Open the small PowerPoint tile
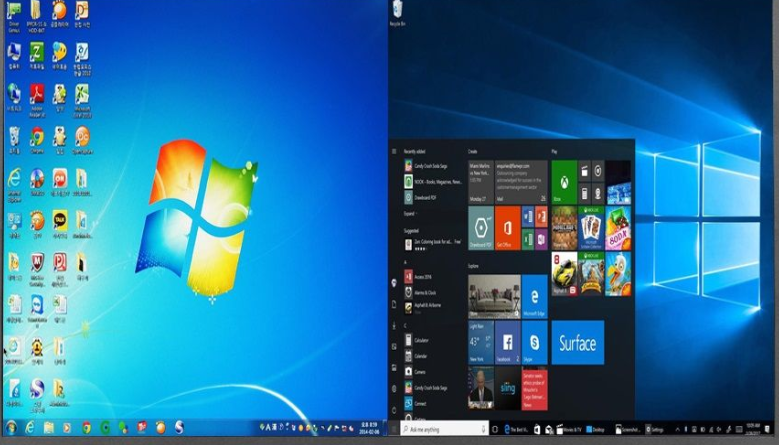779x445 pixels. (x=541, y=217)
